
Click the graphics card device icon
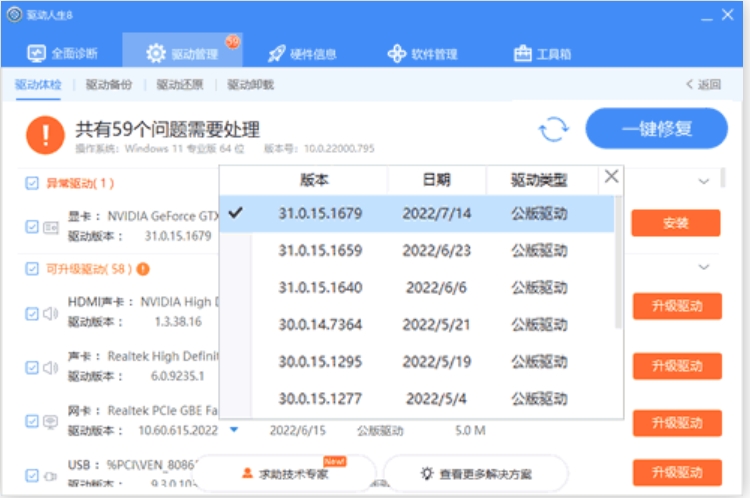coord(51,227)
